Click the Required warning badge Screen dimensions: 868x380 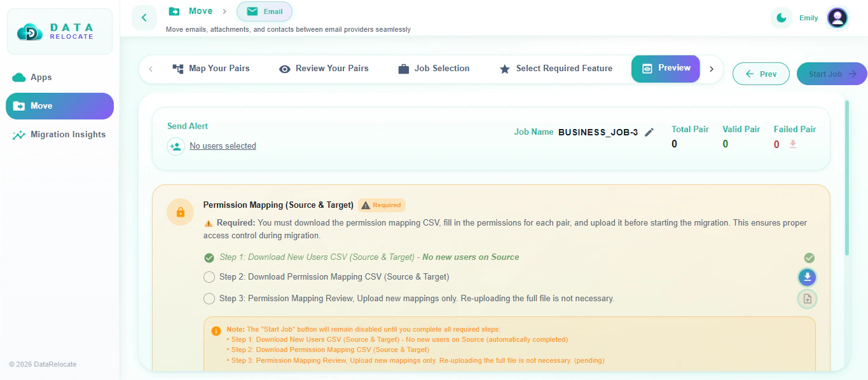(382, 205)
